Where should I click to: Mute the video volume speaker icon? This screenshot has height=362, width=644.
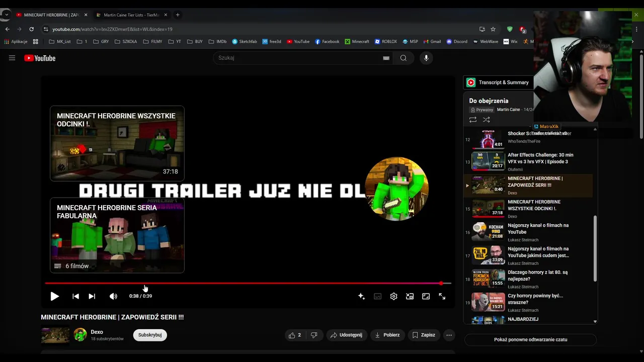coord(113,296)
